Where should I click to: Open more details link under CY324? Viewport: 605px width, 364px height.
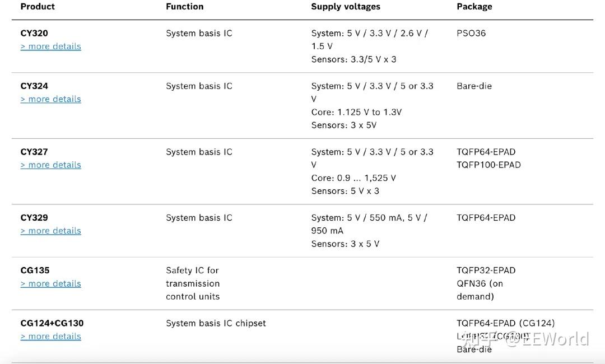point(51,99)
